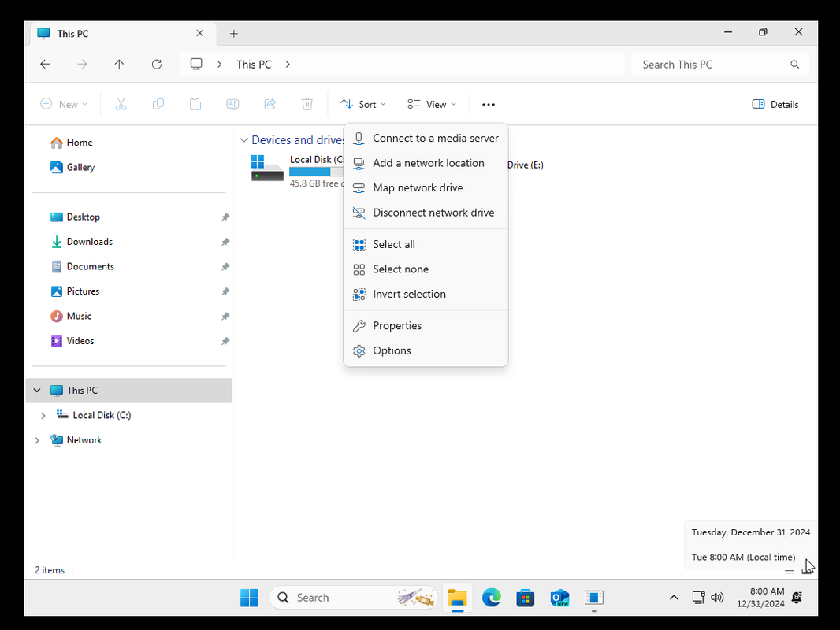Viewport: 840px width, 630px height.
Task: Add a new tab with plus button
Action: 233,34
